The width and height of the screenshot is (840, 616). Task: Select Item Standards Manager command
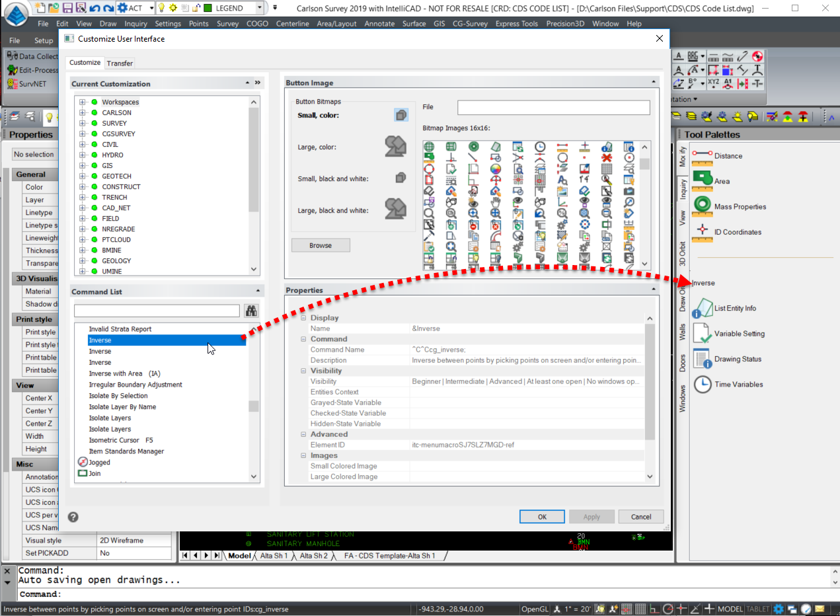click(x=126, y=451)
